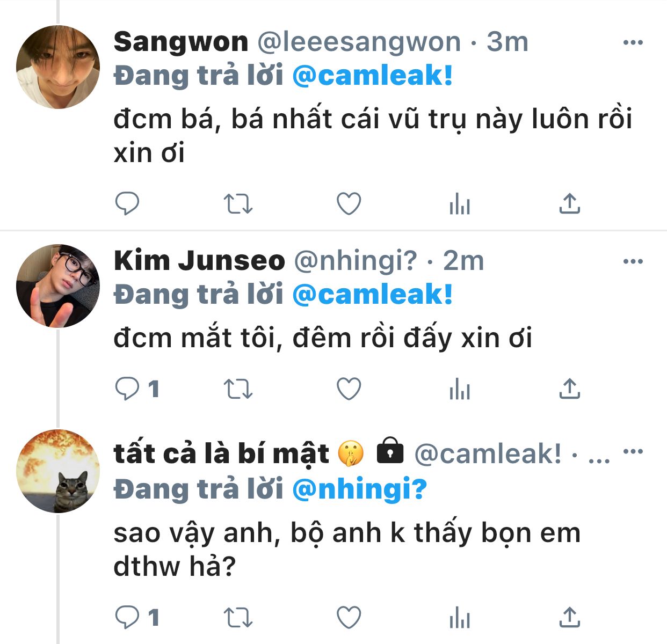View analytics for Sangwon's tweet

(x=459, y=204)
